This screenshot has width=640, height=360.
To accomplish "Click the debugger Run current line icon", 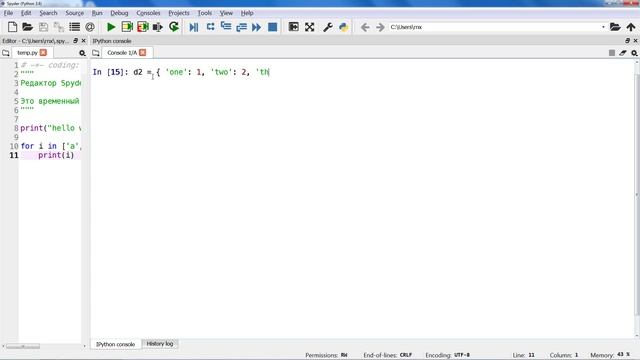I will click(x=210, y=27).
